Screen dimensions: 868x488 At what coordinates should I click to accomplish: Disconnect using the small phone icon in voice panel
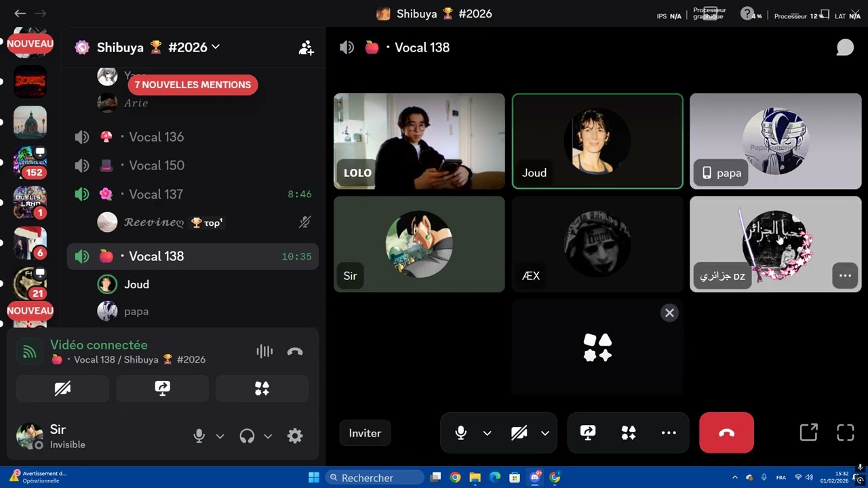[295, 351]
